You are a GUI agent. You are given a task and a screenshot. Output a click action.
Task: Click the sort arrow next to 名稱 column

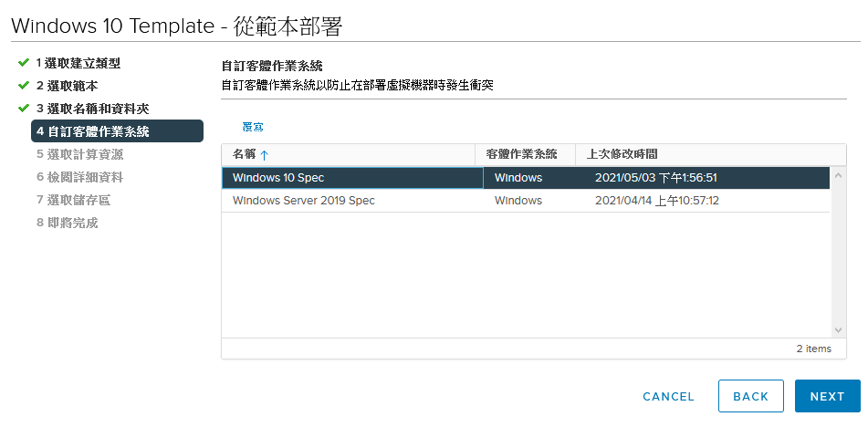tap(264, 155)
